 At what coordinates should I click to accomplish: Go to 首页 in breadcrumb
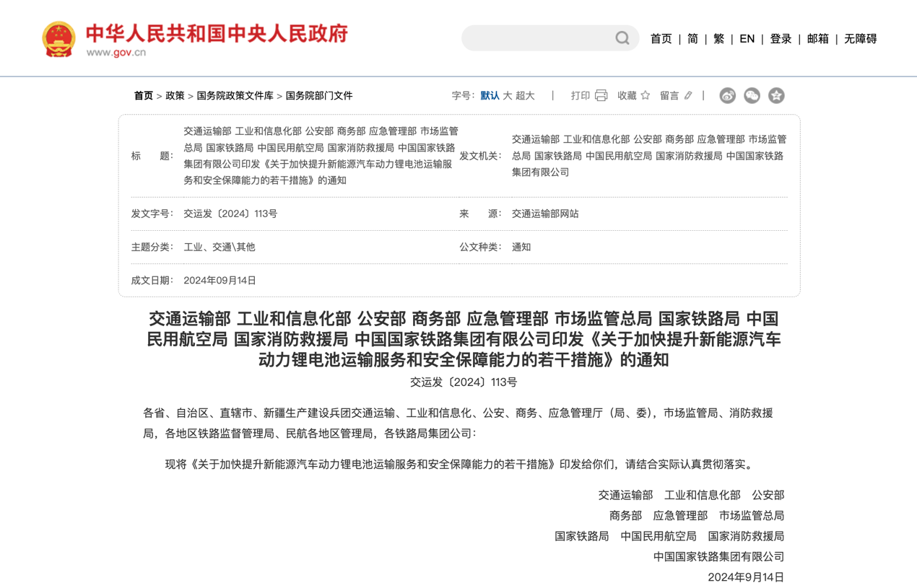point(143,95)
